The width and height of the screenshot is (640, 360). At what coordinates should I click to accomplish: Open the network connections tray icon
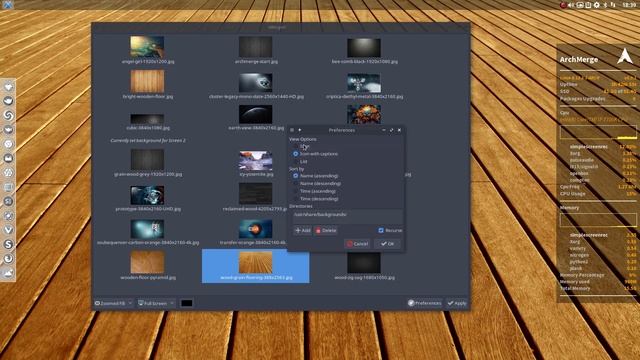(x=613, y=5)
